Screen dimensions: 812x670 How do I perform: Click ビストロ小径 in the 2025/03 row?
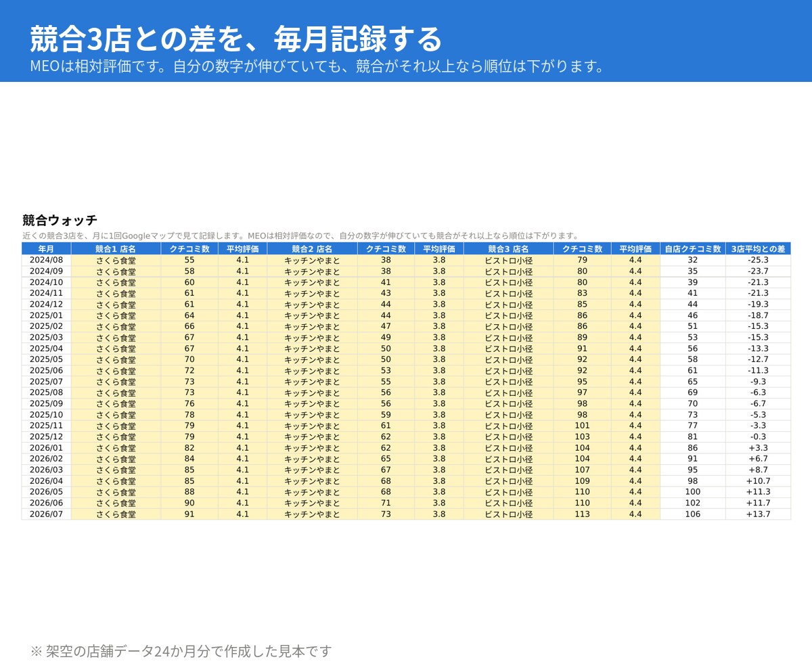click(508, 337)
